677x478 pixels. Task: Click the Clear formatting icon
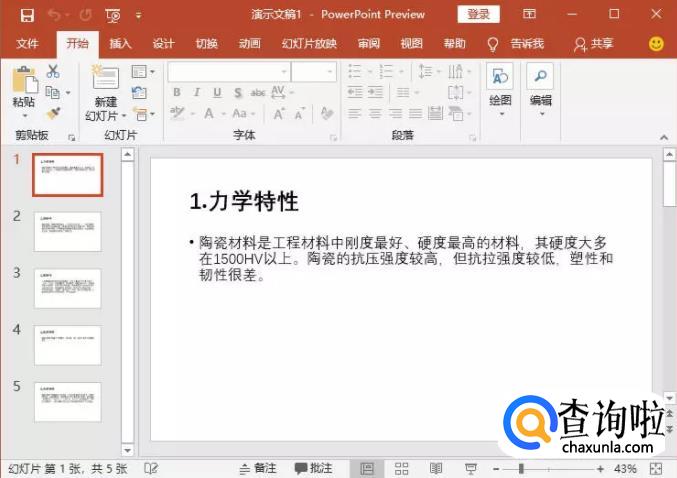327,113
